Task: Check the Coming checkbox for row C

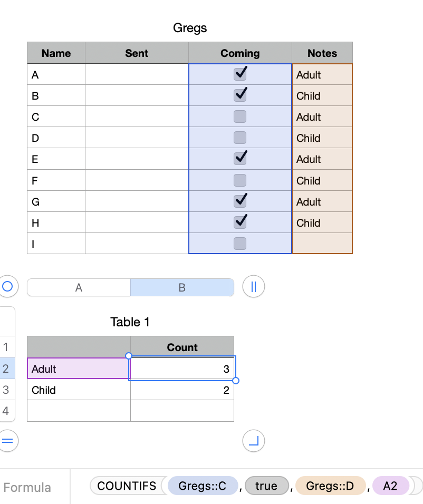Action: tap(240, 117)
